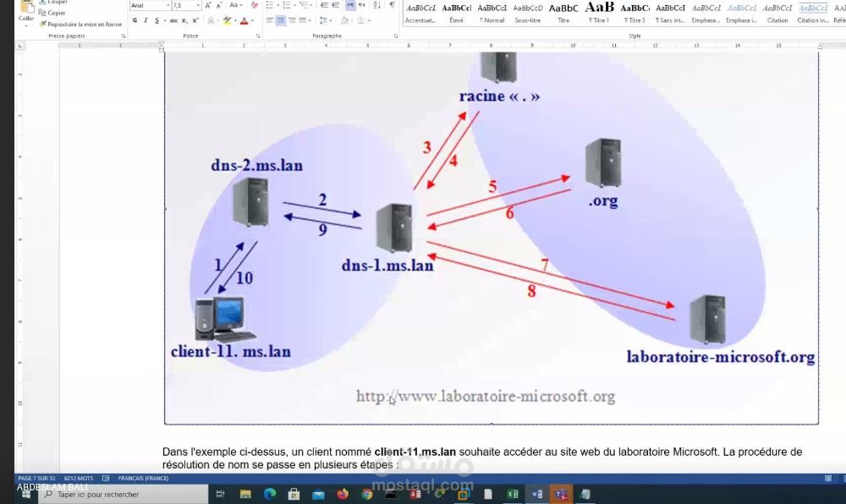Open the Aa change case menu

coord(234,5)
